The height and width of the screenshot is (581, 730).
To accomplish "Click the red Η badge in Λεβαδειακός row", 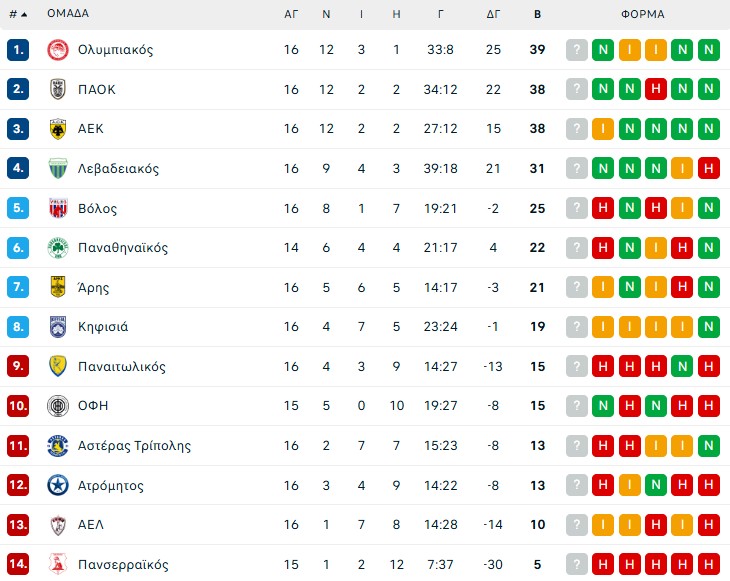I will 708,169.
